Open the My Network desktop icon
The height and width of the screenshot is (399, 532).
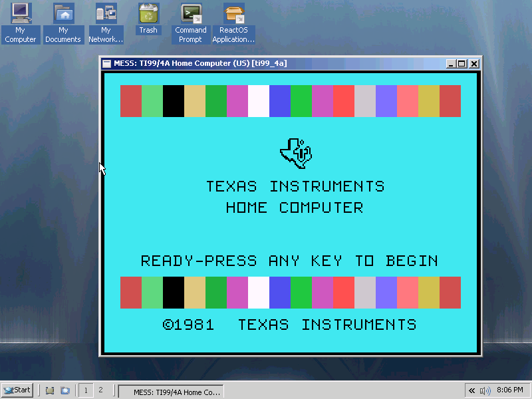[106, 14]
